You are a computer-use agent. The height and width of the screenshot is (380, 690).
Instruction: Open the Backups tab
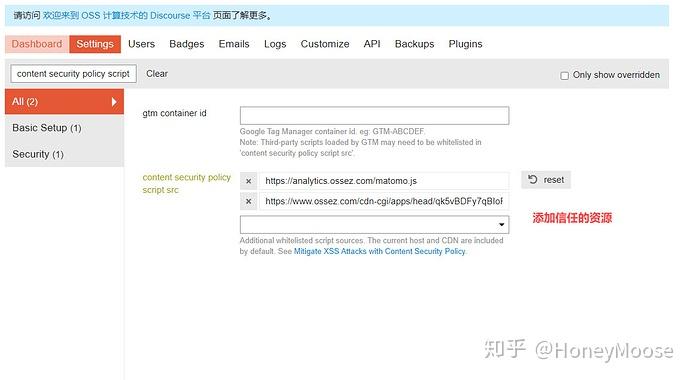[x=415, y=44]
